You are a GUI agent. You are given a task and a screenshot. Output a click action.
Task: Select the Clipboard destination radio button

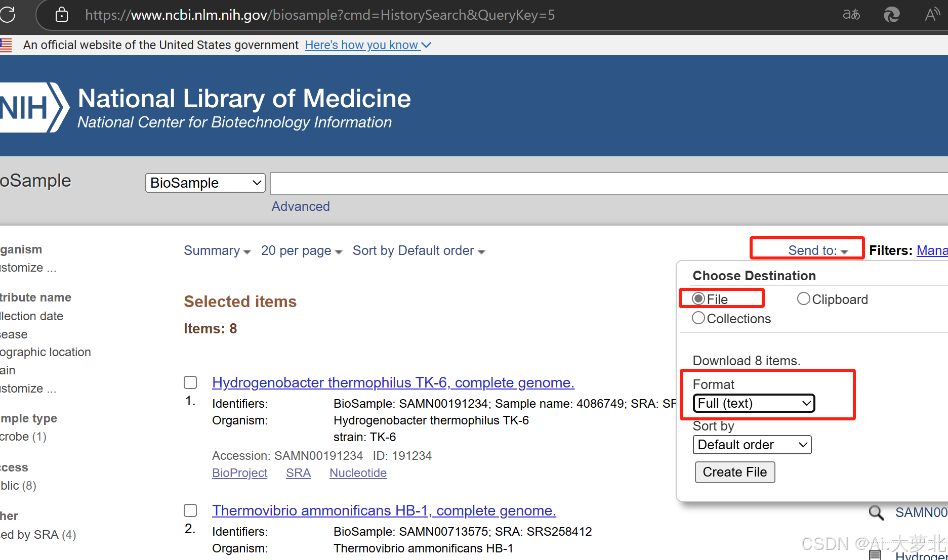click(803, 299)
